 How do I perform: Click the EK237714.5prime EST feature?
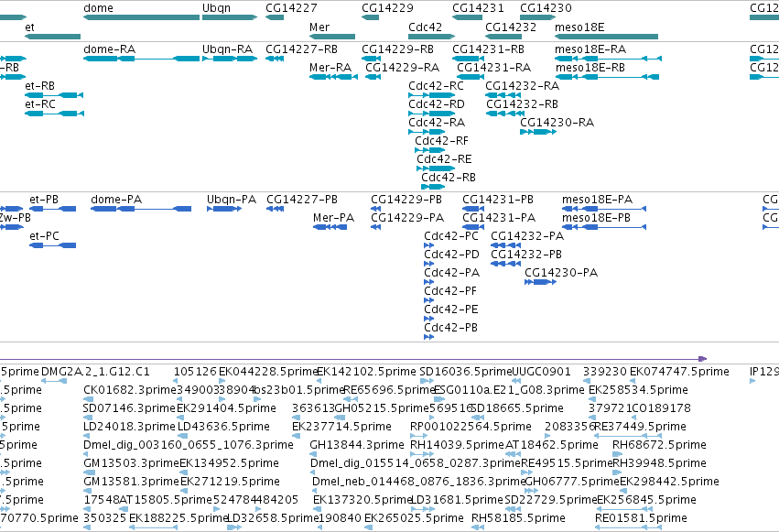coord(296,436)
